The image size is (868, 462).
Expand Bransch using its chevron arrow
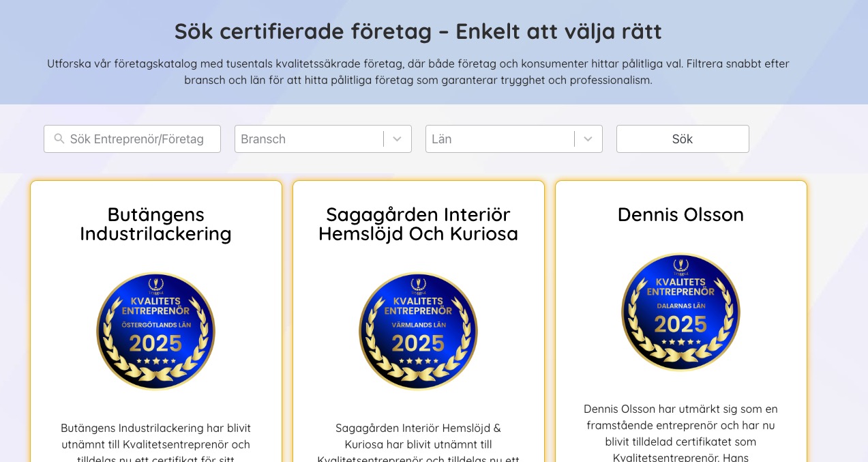(398, 139)
